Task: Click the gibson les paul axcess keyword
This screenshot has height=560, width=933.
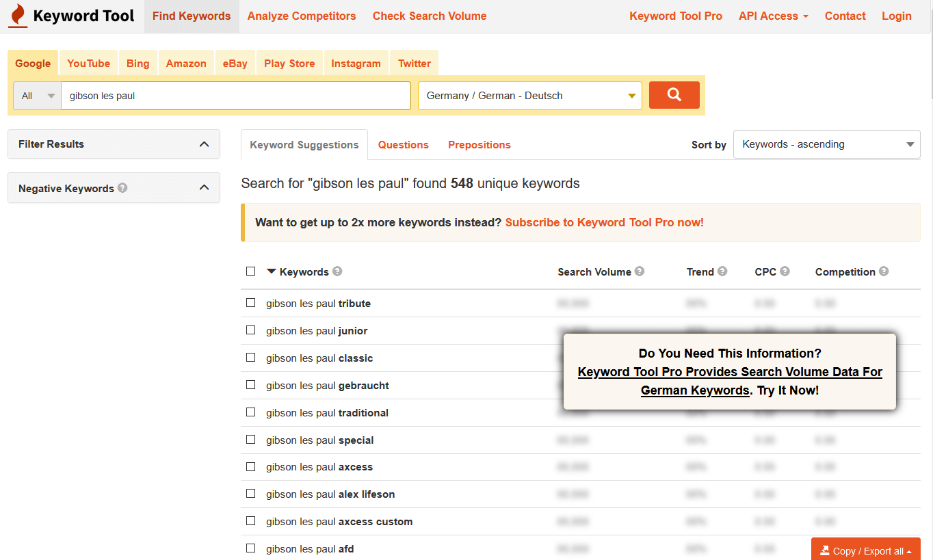Action: pos(319,467)
